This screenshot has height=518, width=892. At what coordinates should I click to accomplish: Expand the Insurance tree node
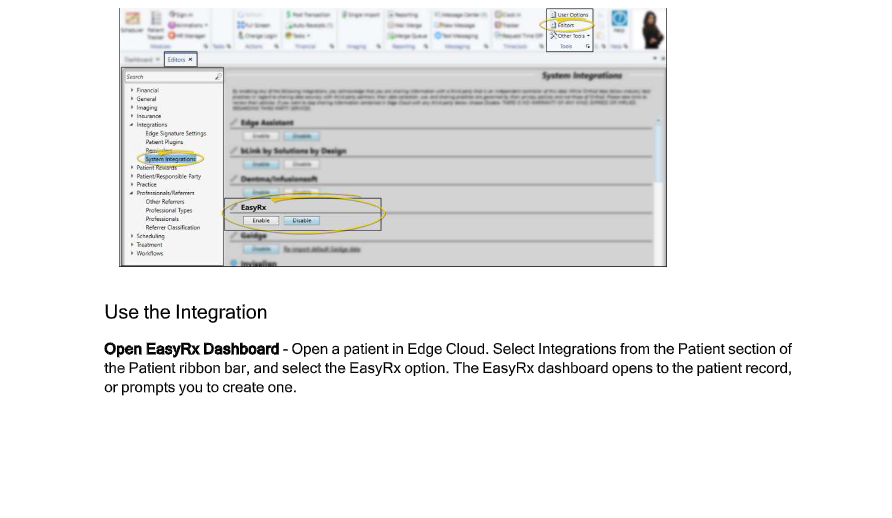point(132,116)
